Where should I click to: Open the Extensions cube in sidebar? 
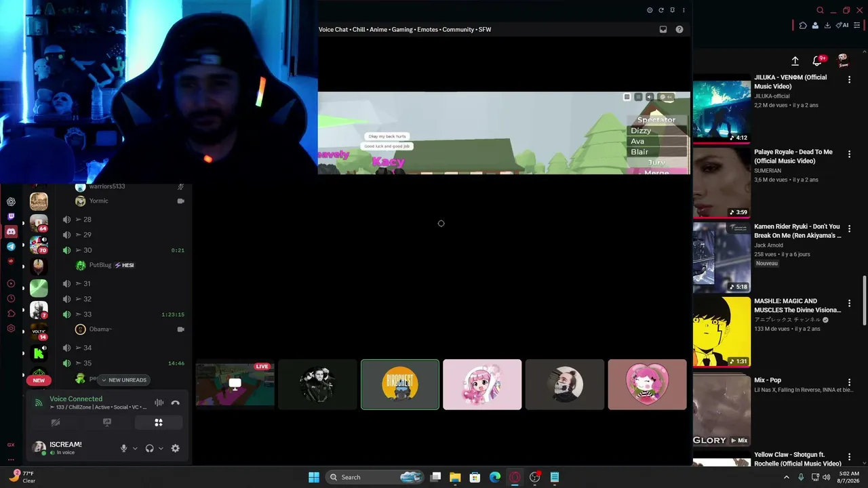[11, 313]
